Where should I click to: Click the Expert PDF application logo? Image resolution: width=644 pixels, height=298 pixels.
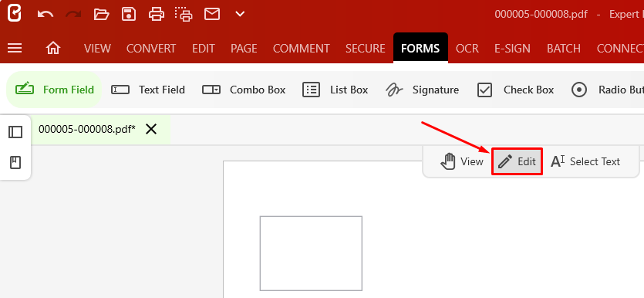[15, 14]
